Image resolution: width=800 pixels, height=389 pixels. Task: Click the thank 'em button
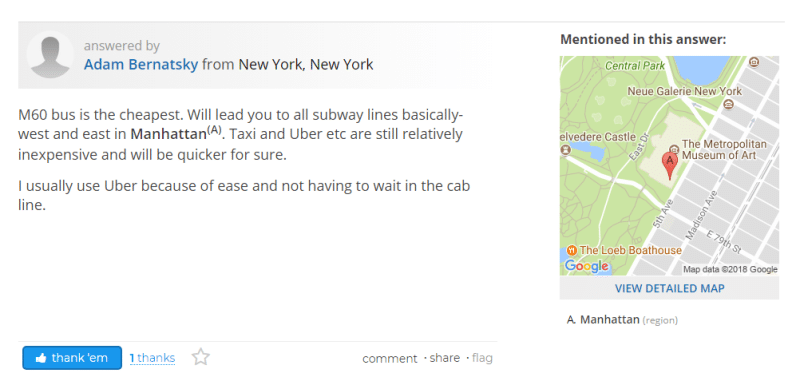72,358
